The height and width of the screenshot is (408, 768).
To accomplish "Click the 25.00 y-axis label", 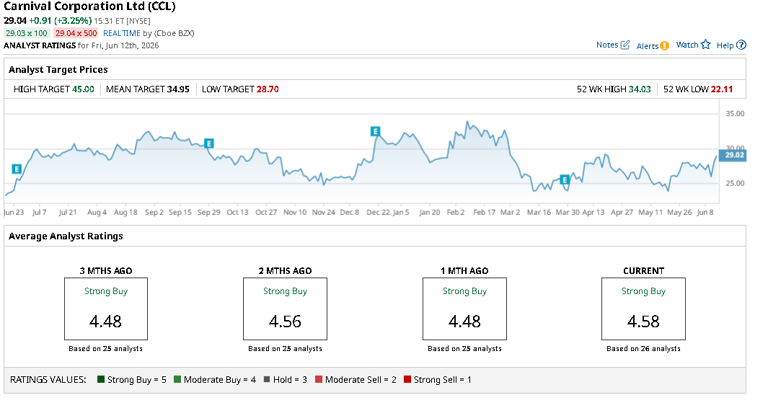I will click(735, 183).
